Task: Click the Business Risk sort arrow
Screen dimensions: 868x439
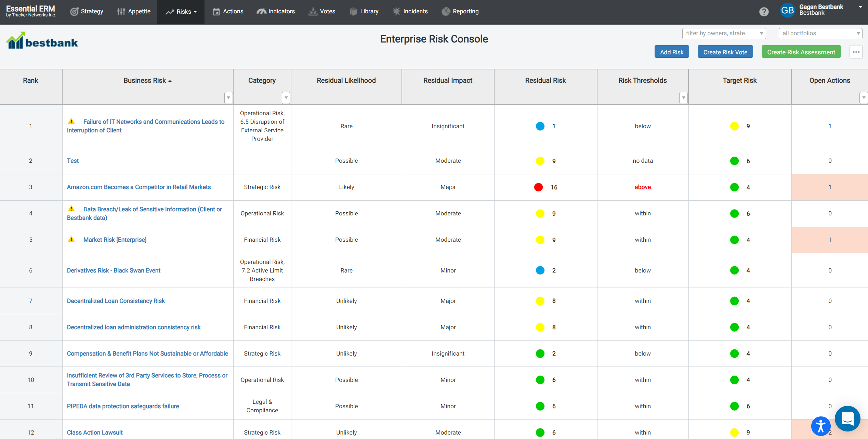Action: click(170, 80)
